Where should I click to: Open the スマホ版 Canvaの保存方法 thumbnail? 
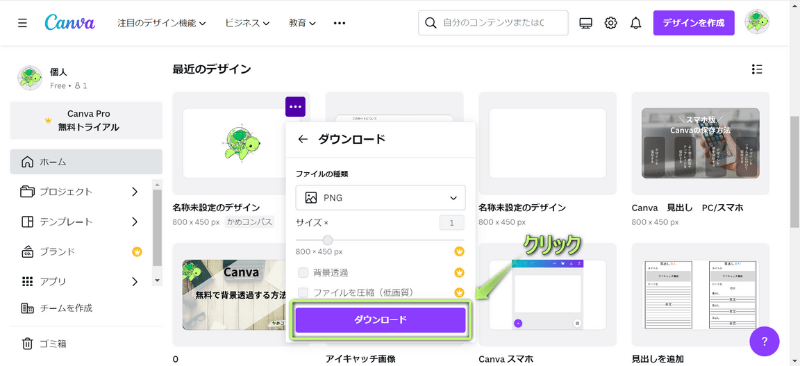tap(700, 143)
